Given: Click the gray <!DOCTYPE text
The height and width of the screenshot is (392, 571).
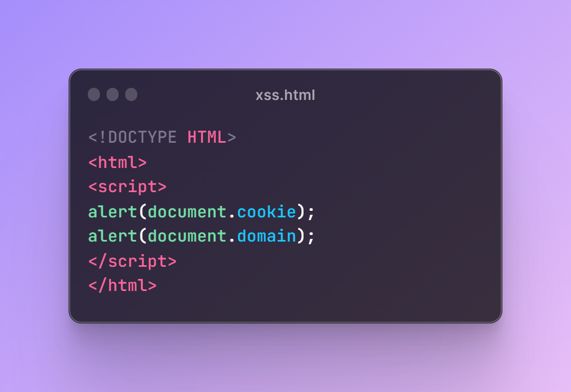Looking at the screenshot, I should [x=132, y=138].
